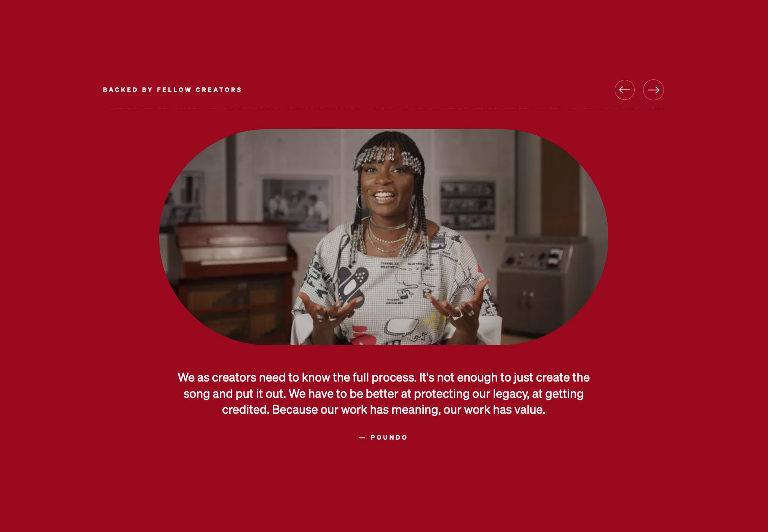Image resolution: width=768 pixels, height=532 pixels.
Task: Go to the previous creator testimonial
Action: [624, 90]
